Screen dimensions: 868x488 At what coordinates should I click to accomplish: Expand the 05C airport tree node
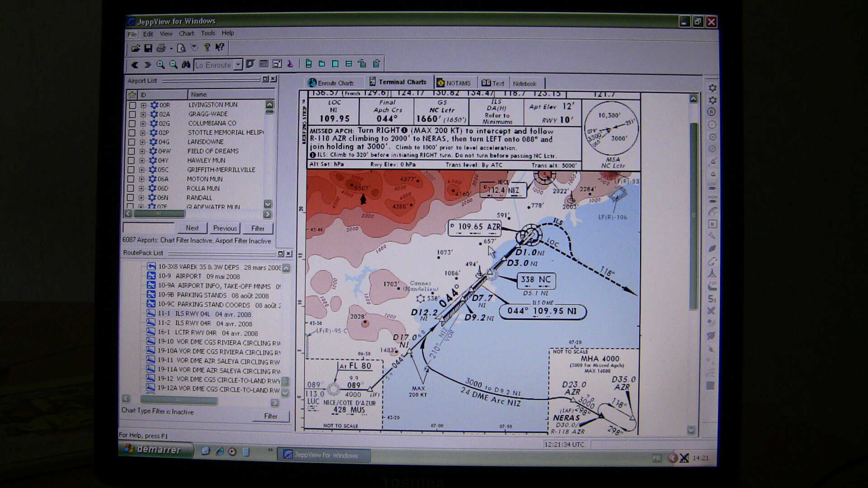(x=142, y=170)
